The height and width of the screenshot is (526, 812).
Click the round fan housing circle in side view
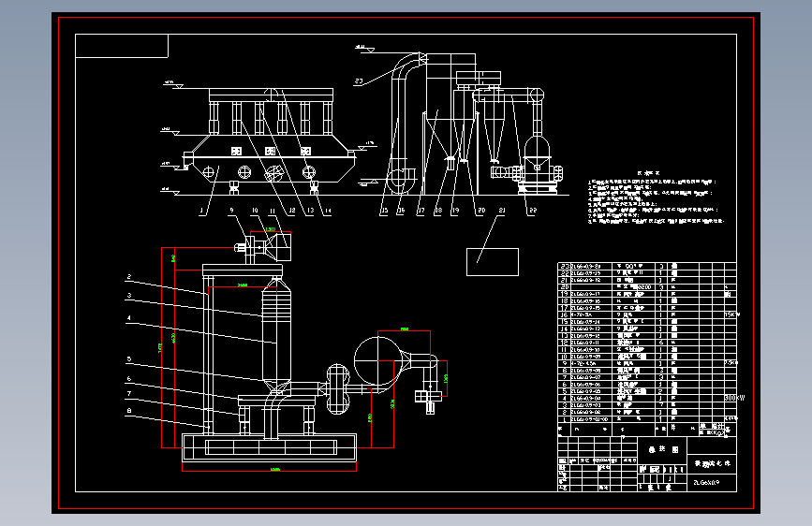[x=378, y=361]
